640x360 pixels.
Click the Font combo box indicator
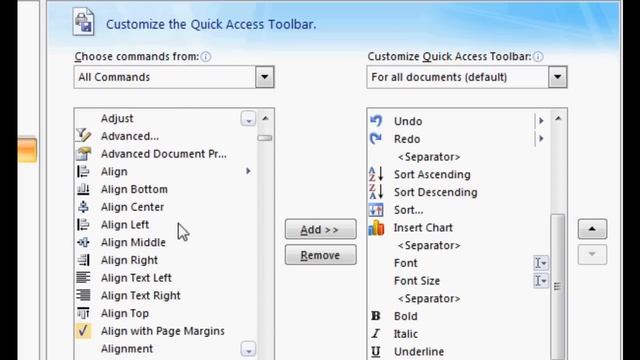point(541,263)
